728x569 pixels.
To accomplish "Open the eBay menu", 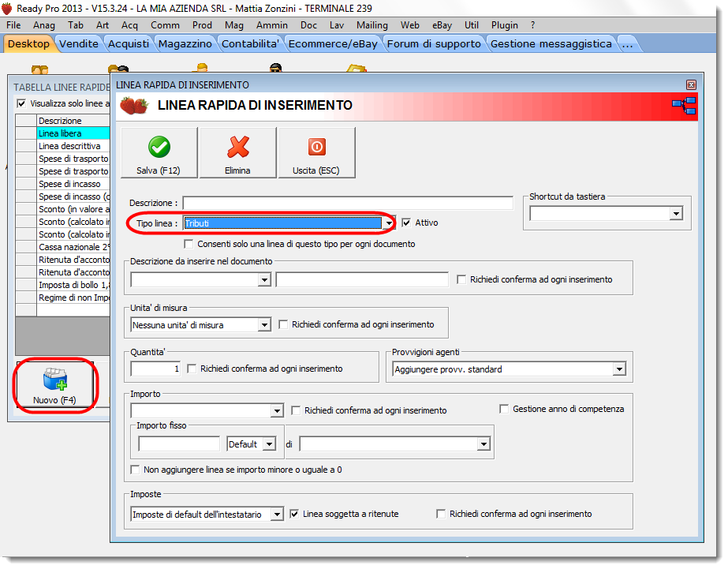I will coord(442,25).
